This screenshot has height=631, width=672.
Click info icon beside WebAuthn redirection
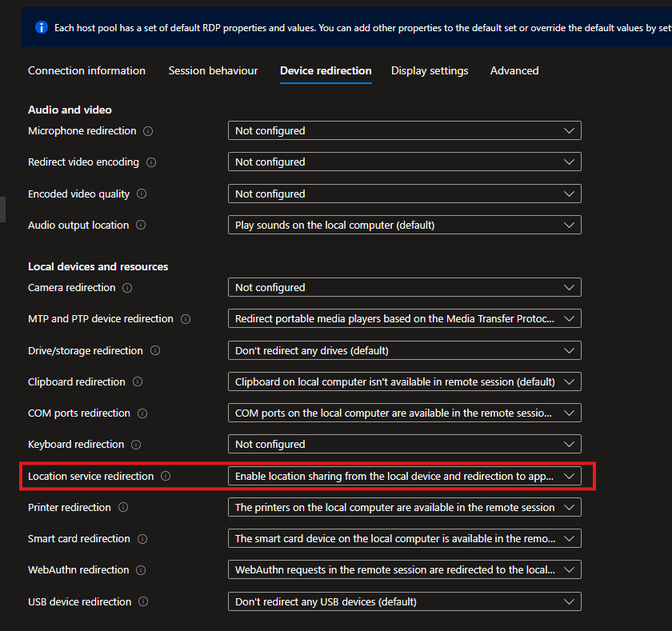tap(141, 570)
